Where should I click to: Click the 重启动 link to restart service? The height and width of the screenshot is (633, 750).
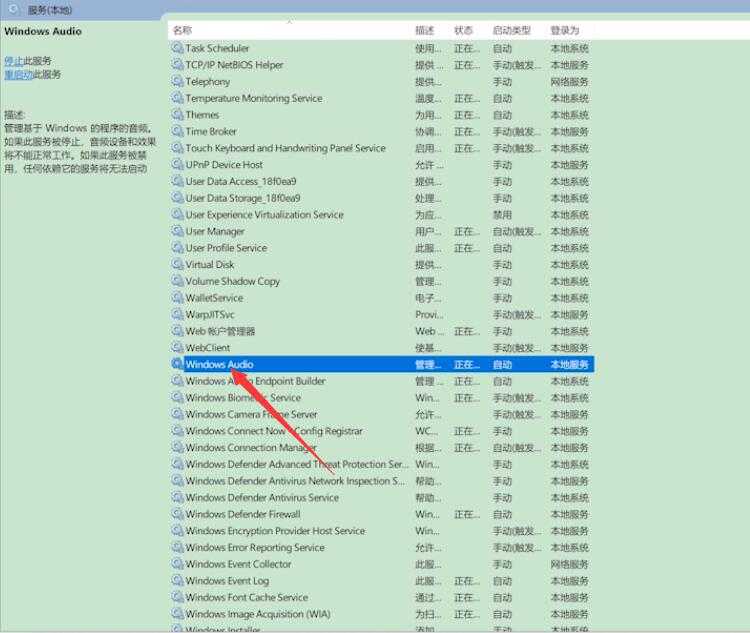coord(18,74)
